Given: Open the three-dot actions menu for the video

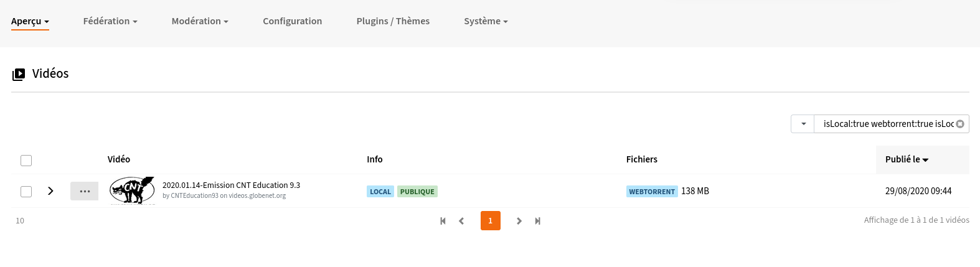Looking at the screenshot, I should pos(85,191).
